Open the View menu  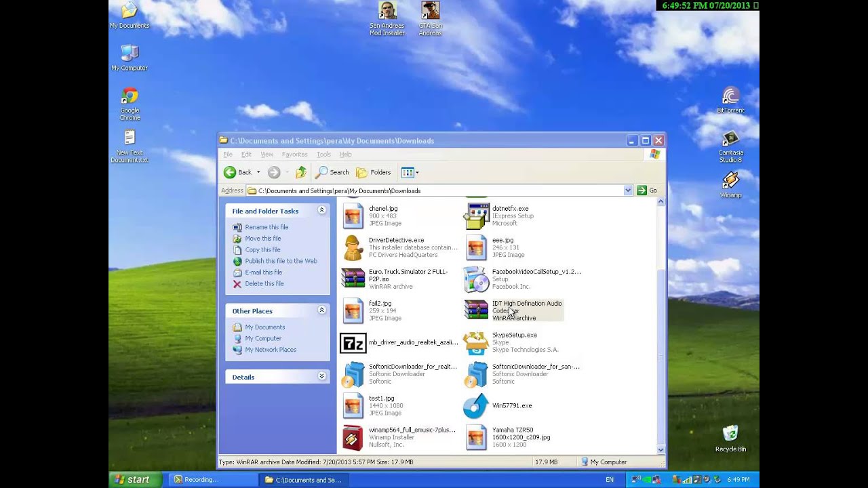(267, 155)
